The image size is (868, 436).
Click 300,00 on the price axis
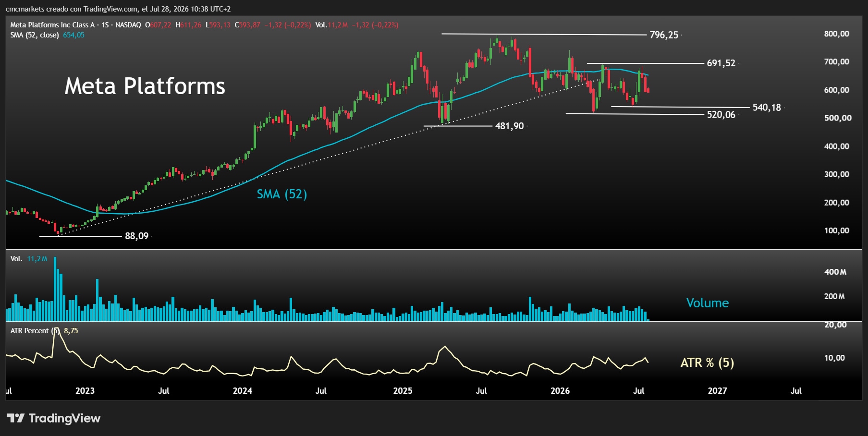point(837,174)
